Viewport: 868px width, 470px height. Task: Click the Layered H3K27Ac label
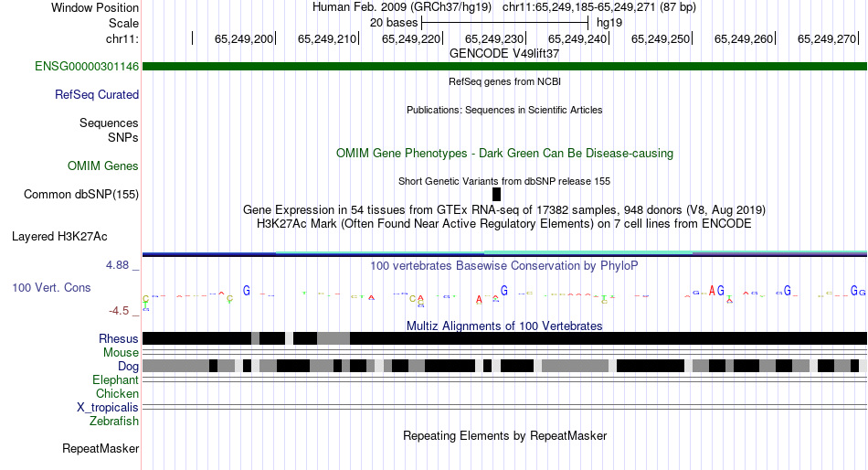click(59, 237)
